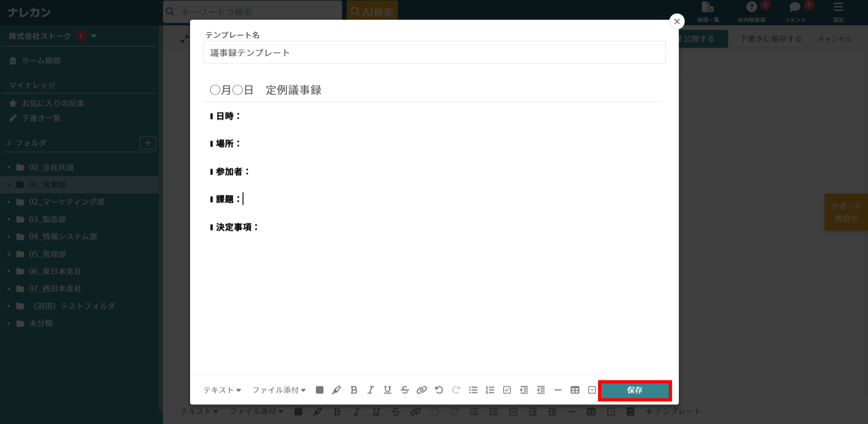Close the template dialog with X

[x=677, y=21]
